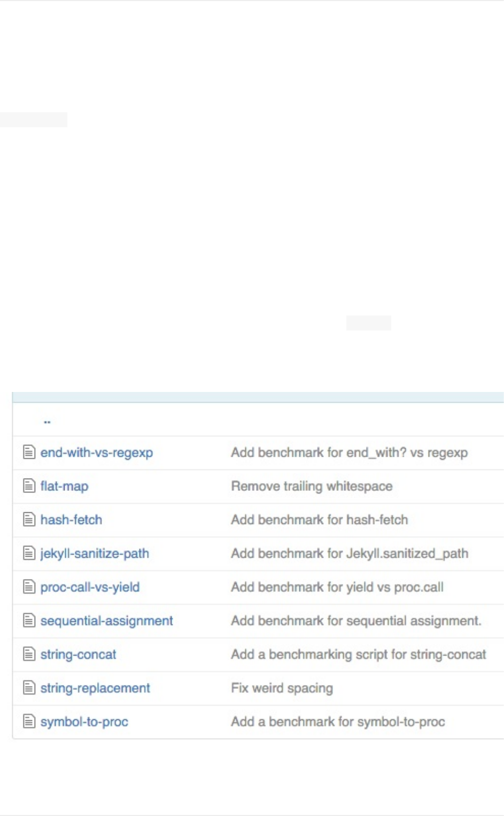Open the hash-fetch file link
The width and height of the screenshot is (504, 816).
pos(71,520)
